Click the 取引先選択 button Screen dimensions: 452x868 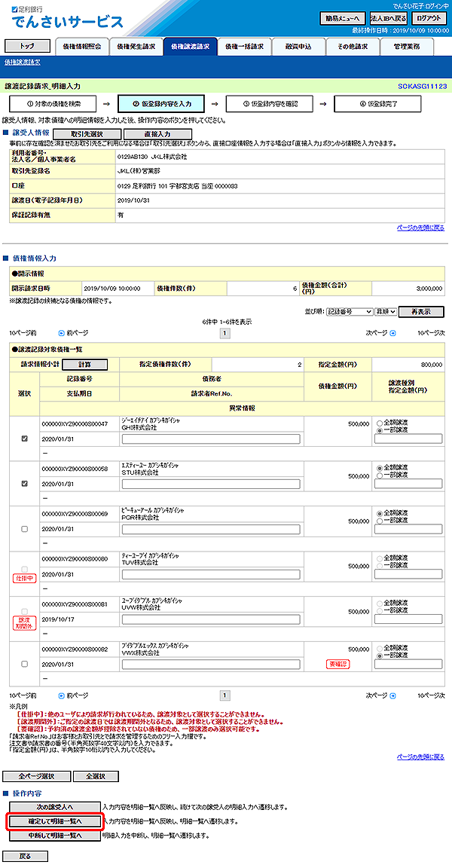87,134
